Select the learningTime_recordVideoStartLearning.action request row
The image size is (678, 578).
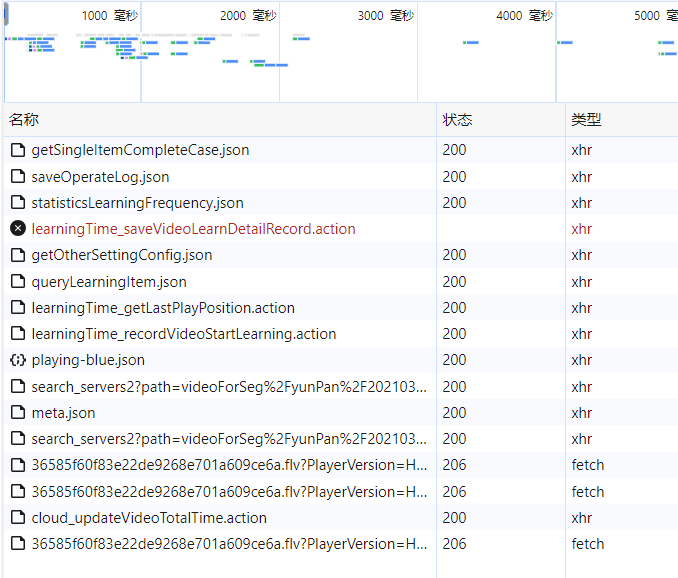[183, 334]
